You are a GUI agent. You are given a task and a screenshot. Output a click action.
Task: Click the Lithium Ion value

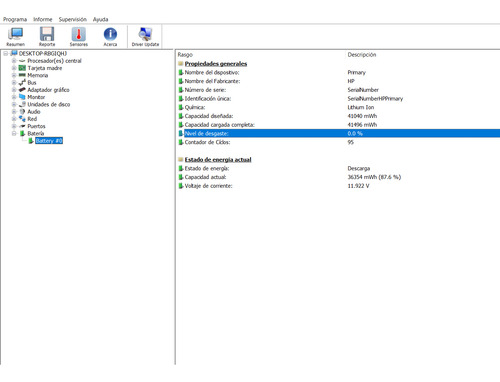[x=361, y=107]
